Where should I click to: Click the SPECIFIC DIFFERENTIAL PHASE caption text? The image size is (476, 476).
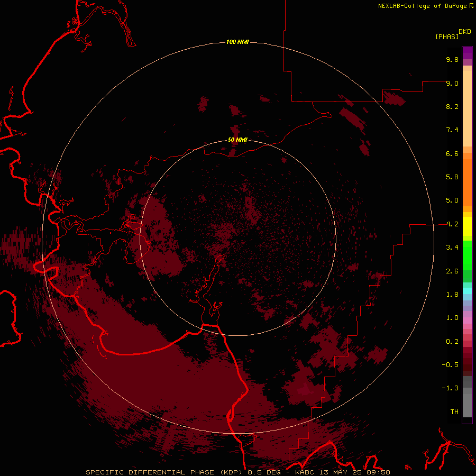tap(151, 472)
